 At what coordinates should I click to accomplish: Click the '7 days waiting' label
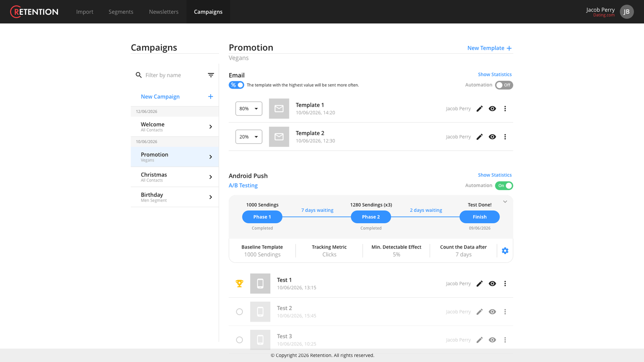pyautogui.click(x=317, y=210)
